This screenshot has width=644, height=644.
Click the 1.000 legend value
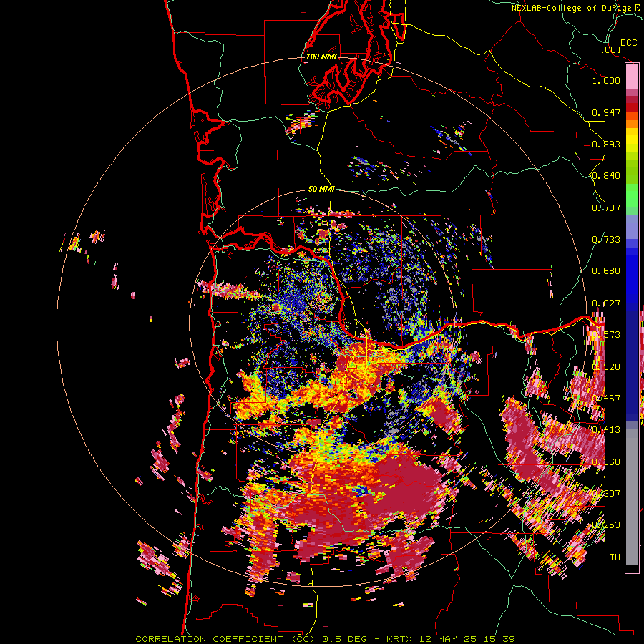point(606,80)
